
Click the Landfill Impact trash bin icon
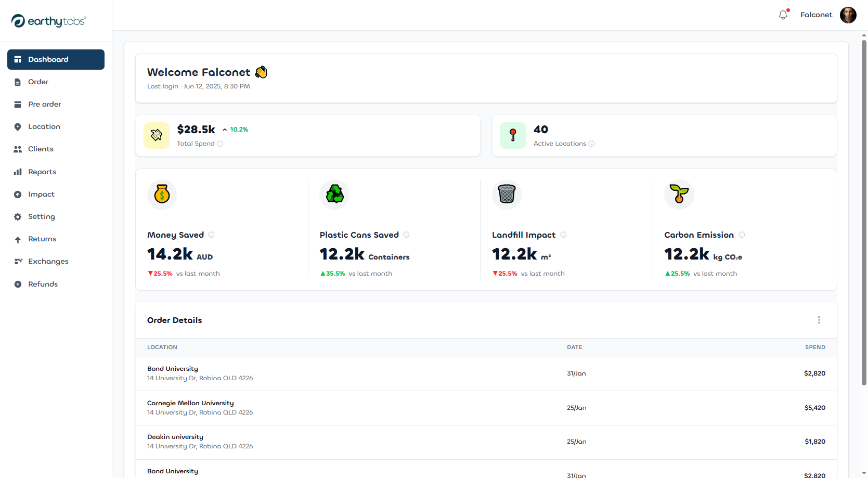[x=507, y=194]
